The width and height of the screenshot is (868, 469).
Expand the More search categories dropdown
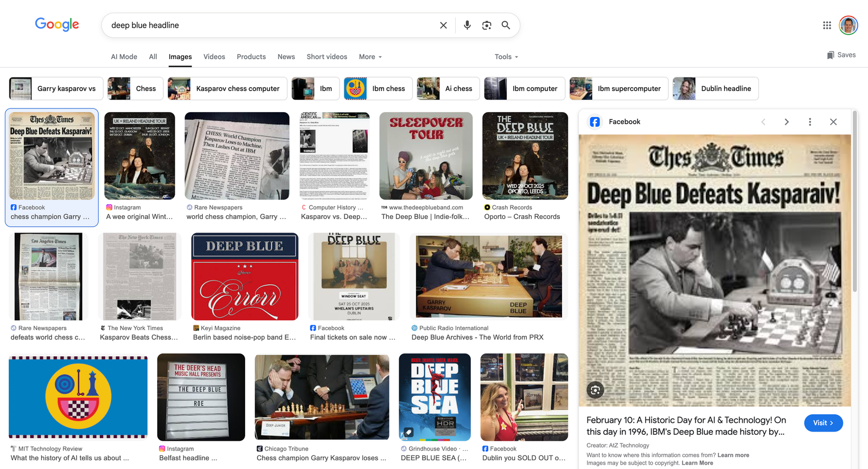[x=370, y=57]
